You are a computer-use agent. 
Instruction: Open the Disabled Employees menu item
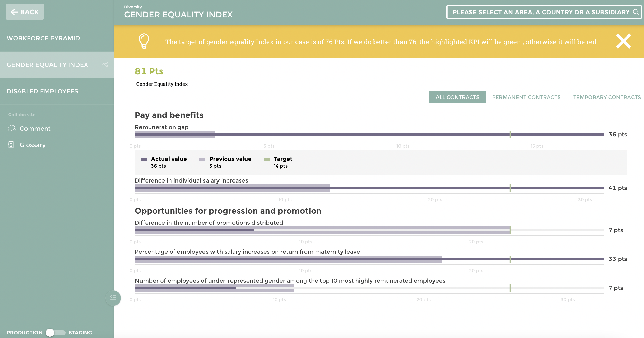(42, 91)
